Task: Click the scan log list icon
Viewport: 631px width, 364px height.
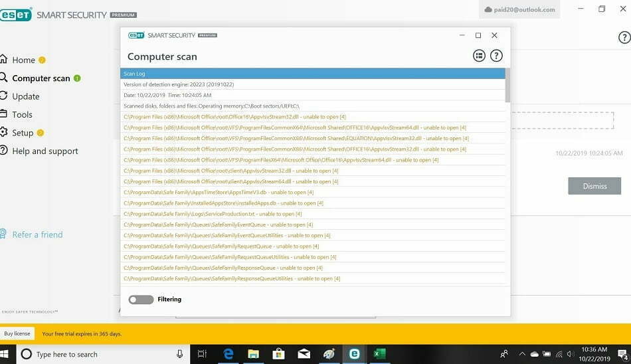Action: (479, 56)
